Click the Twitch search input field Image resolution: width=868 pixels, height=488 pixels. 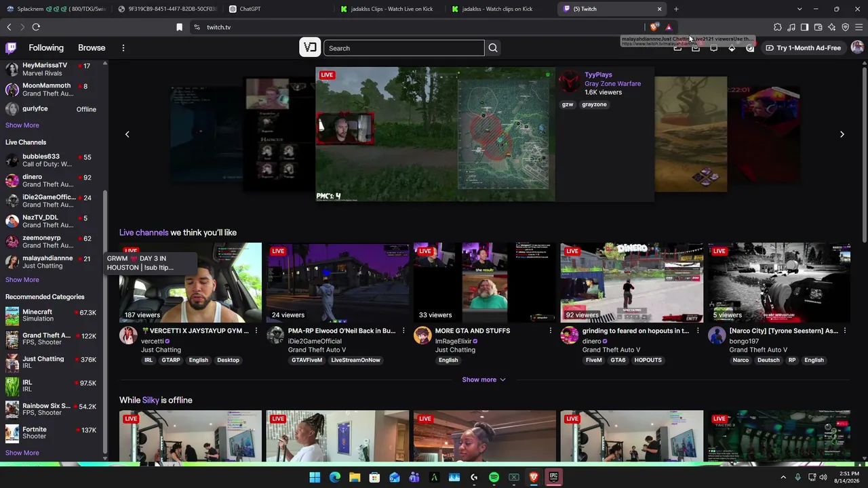pos(404,48)
